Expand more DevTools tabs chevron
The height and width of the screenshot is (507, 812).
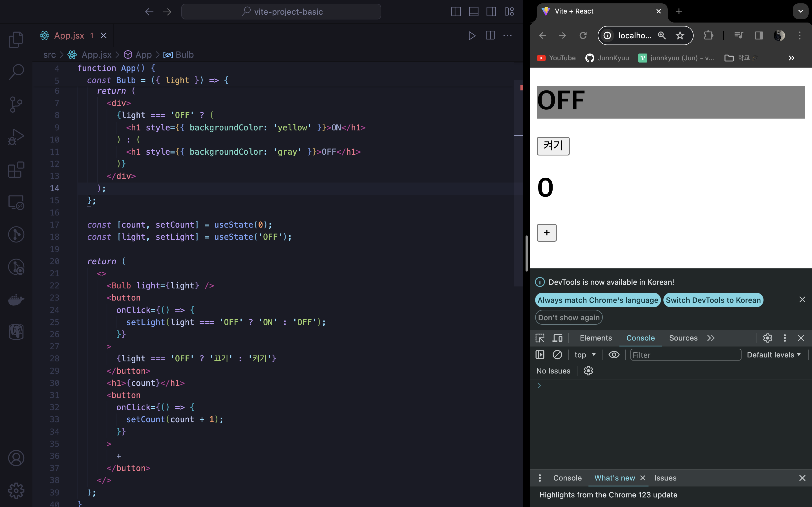pos(711,338)
